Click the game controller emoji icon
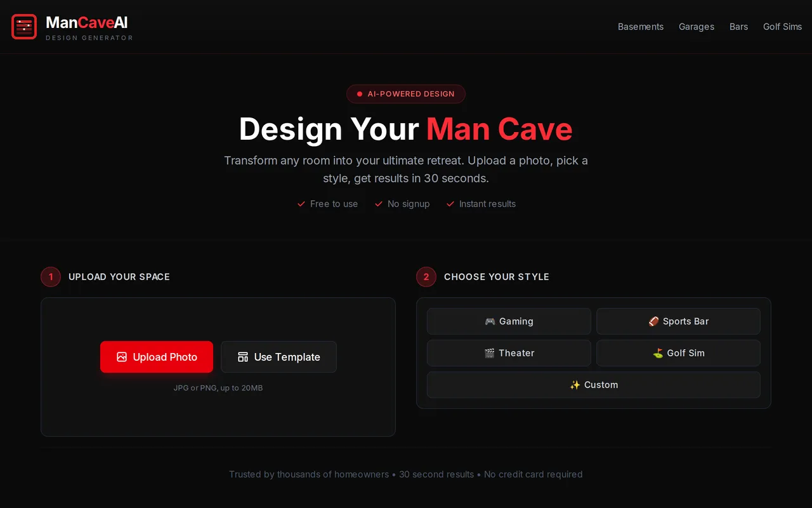This screenshot has height=508, width=812. tap(490, 321)
